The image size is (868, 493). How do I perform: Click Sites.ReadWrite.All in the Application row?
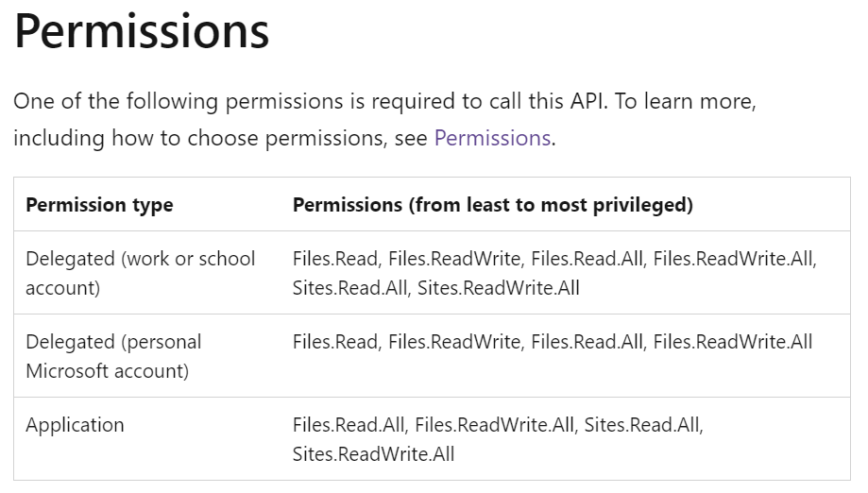point(374,454)
